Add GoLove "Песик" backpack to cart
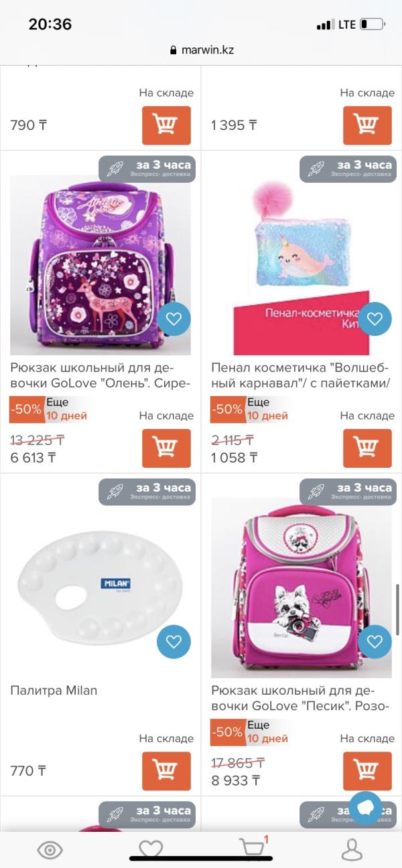The image size is (402, 868). (367, 771)
